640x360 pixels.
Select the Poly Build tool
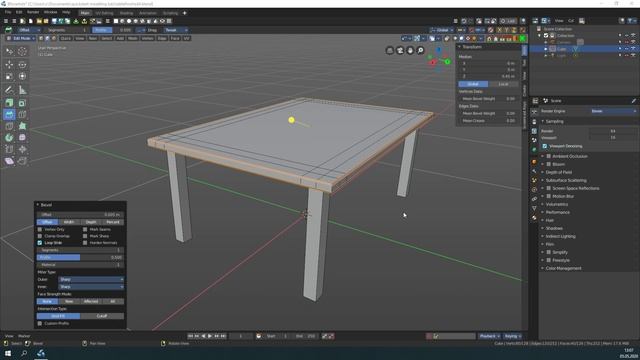pos(22,126)
